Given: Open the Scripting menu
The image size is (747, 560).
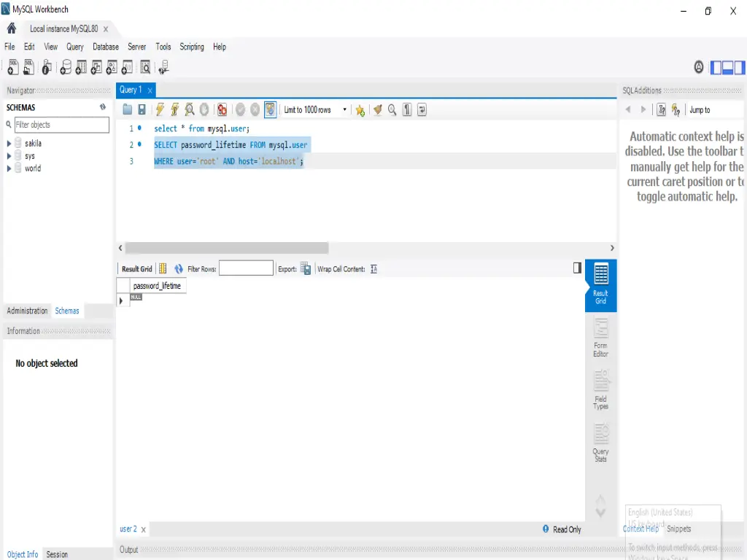Looking at the screenshot, I should [192, 47].
